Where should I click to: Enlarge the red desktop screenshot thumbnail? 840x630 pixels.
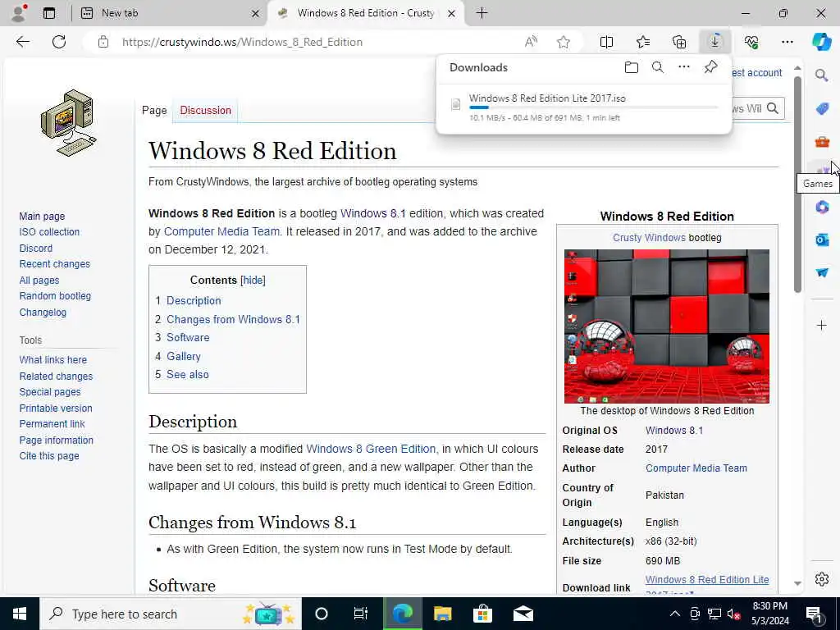(666, 326)
